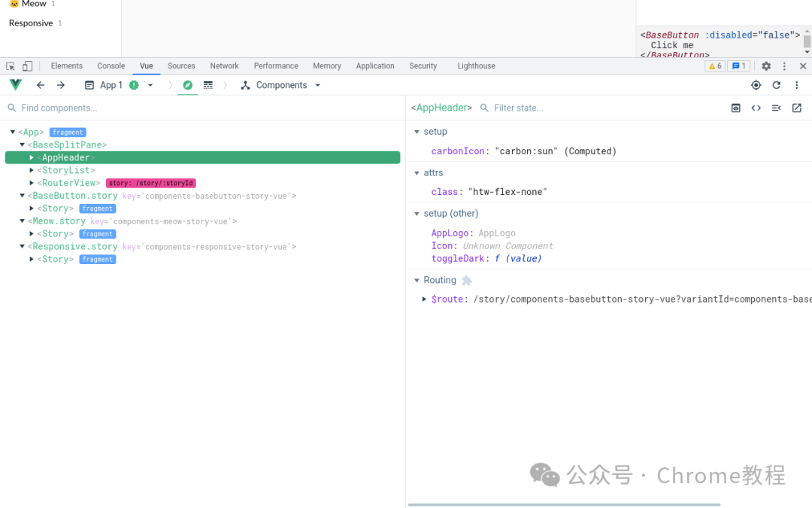Show render code with angle brackets icon
Image resolution: width=812 pixels, height=508 pixels.
(x=756, y=108)
